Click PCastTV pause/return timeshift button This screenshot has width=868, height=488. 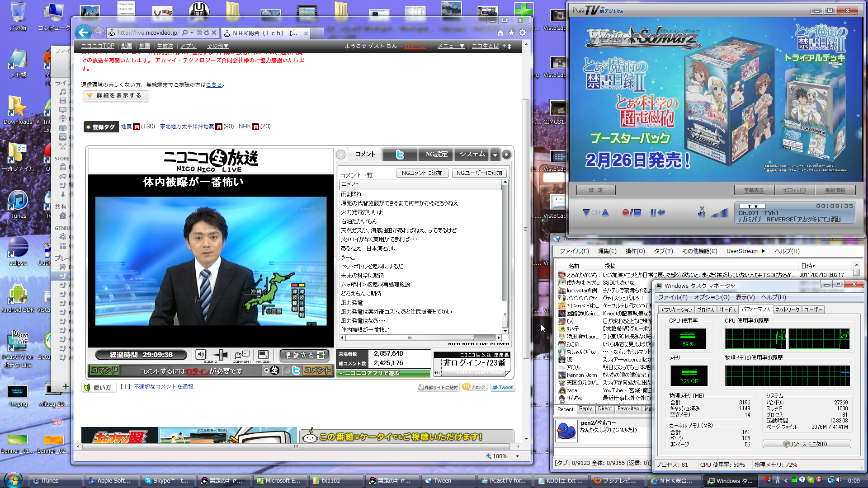pyautogui.click(x=657, y=212)
